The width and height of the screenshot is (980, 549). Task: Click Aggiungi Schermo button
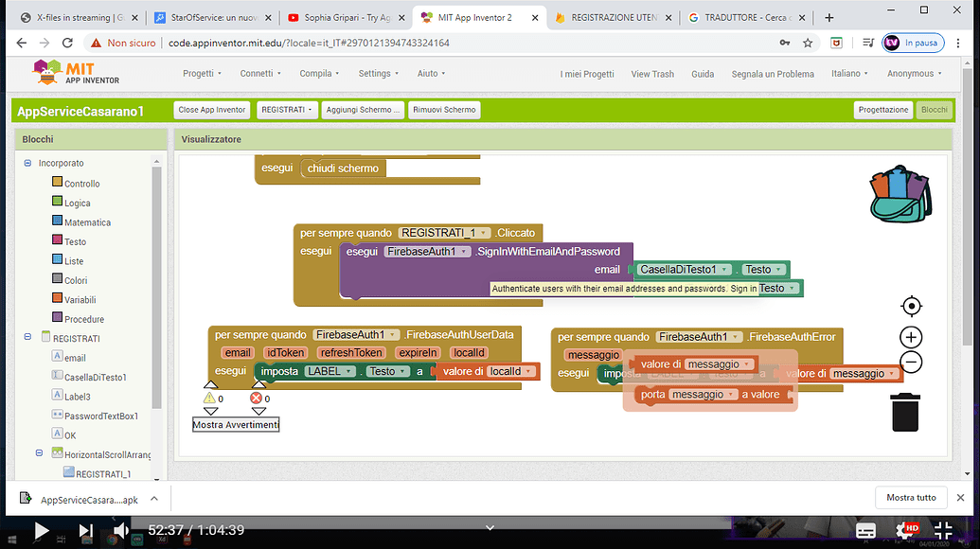click(x=363, y=110)
